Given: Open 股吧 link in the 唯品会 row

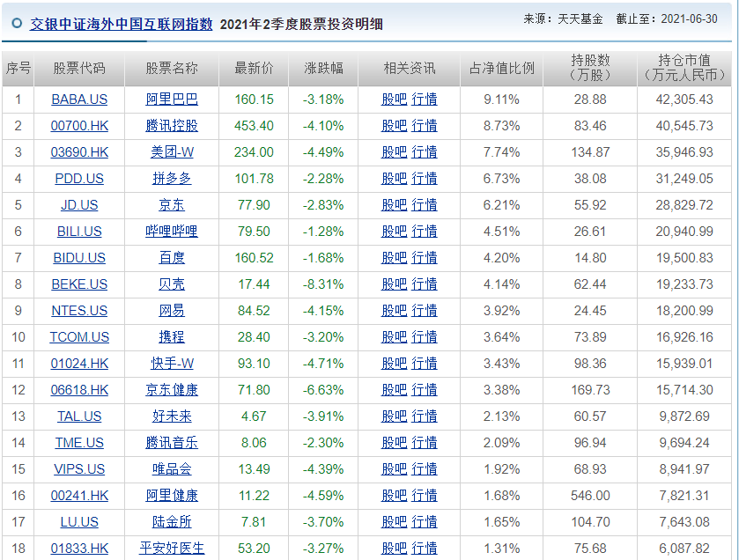Looking at the screenshot, I should 394,468.
